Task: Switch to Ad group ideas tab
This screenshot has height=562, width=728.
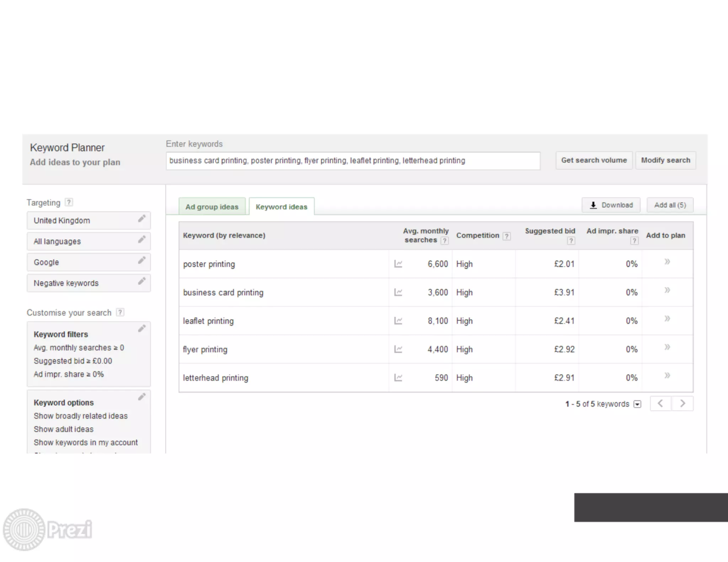Action: pyautogui.click(x=212, y=207)
